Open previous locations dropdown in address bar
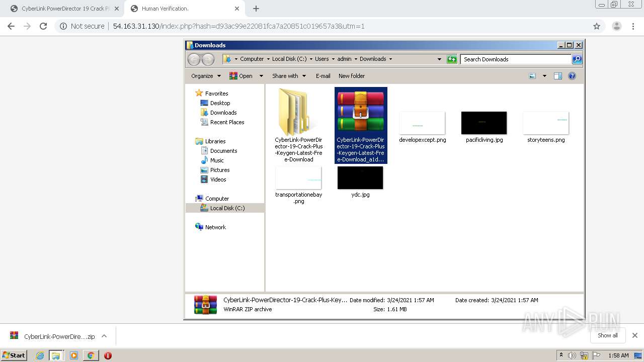 [x=439, y=59]
